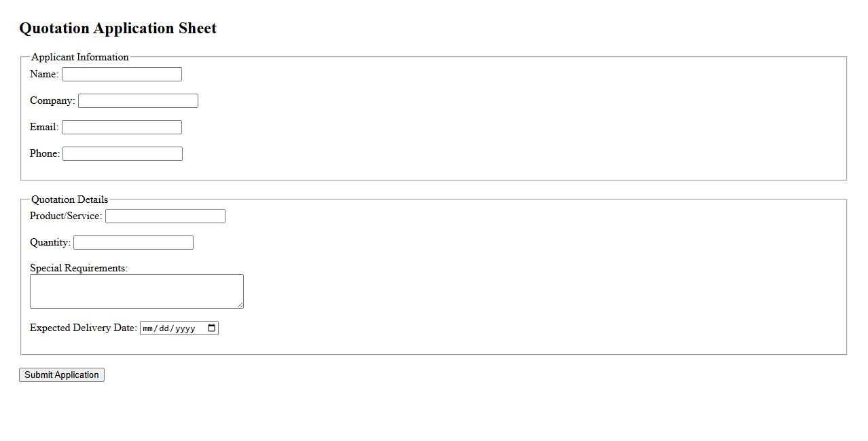Select the month segment of delivery date

tap(149, 328)
